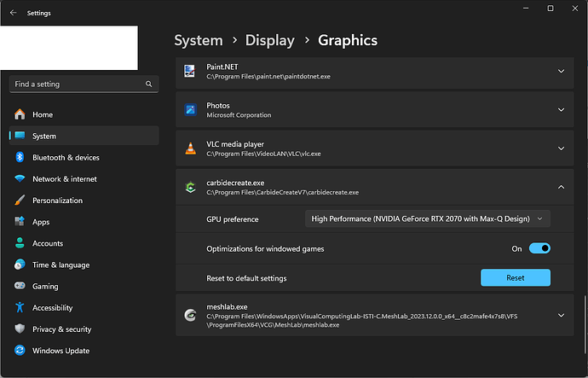Click the Paint.NET app icon
Image resolution: width=588 pixels, height=378 pixels.
coord(190,72)
